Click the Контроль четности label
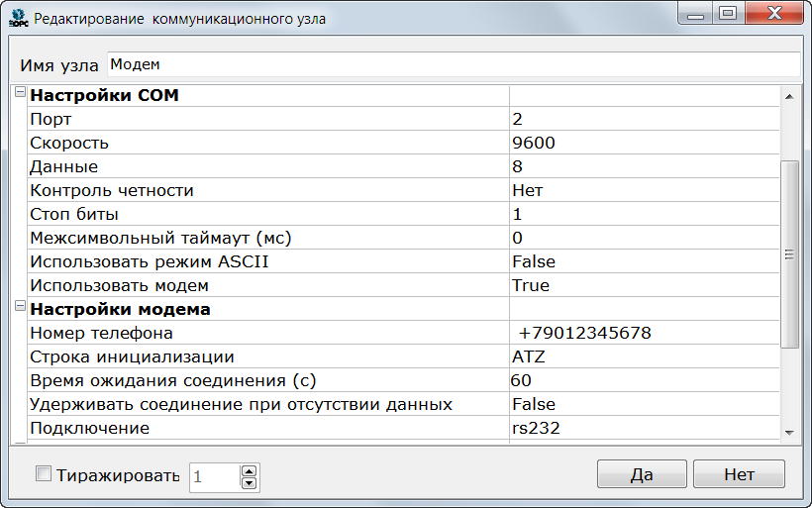Image resolution: width=812 pixels, height=508 pixels. point(112,190)
